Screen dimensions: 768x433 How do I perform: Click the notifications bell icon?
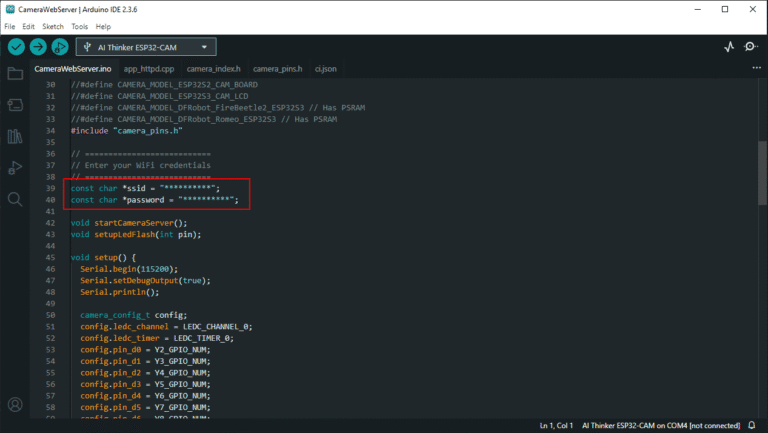click(x=752, y=425)
